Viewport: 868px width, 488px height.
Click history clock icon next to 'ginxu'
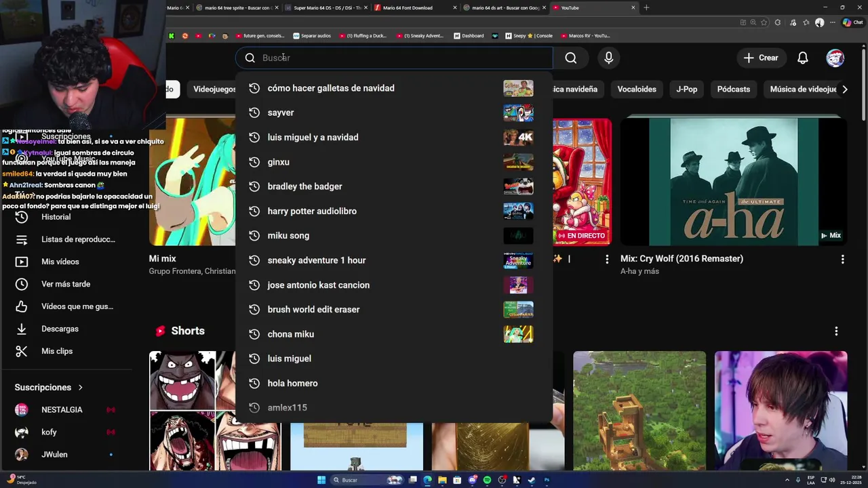[254, 162]
